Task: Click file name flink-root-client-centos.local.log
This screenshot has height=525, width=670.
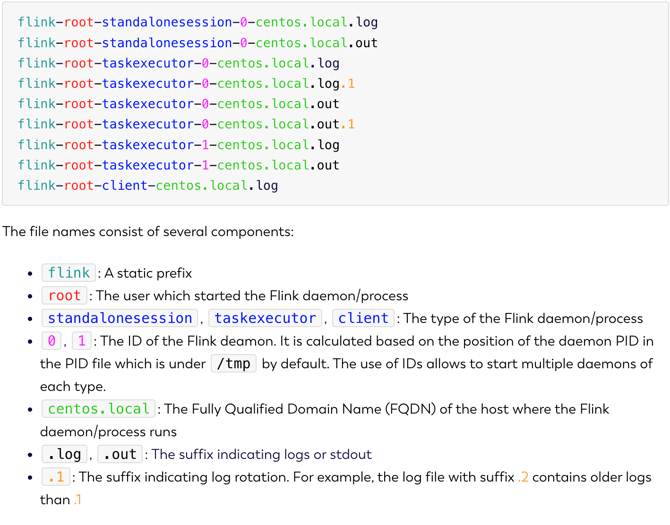Action: coord(148,185)
